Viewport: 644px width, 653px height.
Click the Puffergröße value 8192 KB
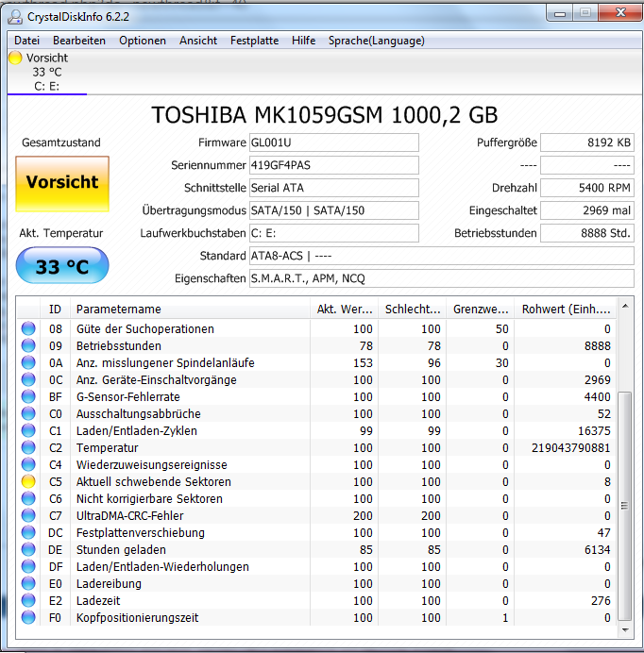[587, 142]
